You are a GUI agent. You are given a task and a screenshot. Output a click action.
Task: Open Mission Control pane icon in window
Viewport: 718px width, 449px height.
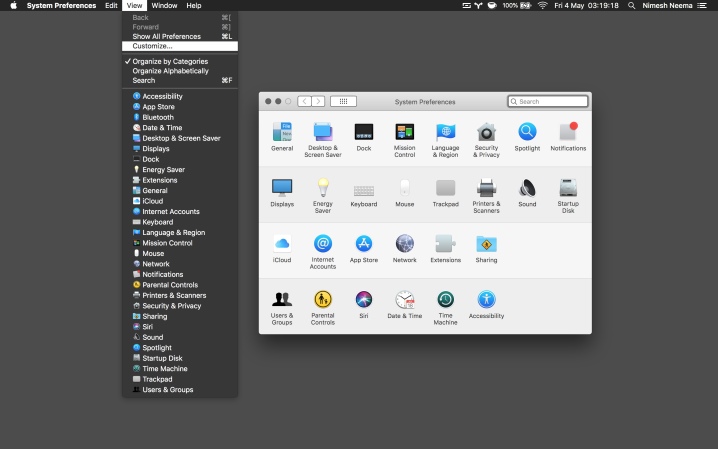(404, 132)
